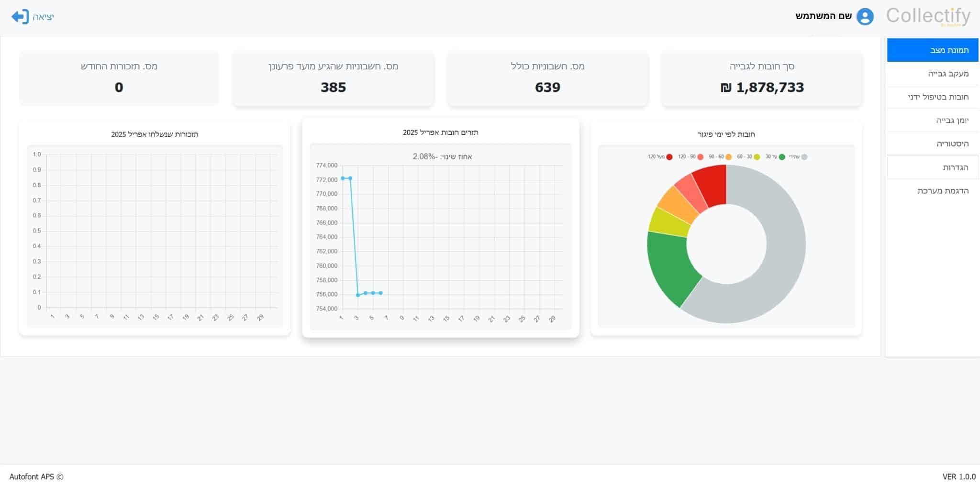This screenshot has height=487, width=980.
Task: Click the 'סך חובות לגבייה' summary card
Action: point(761,78)
